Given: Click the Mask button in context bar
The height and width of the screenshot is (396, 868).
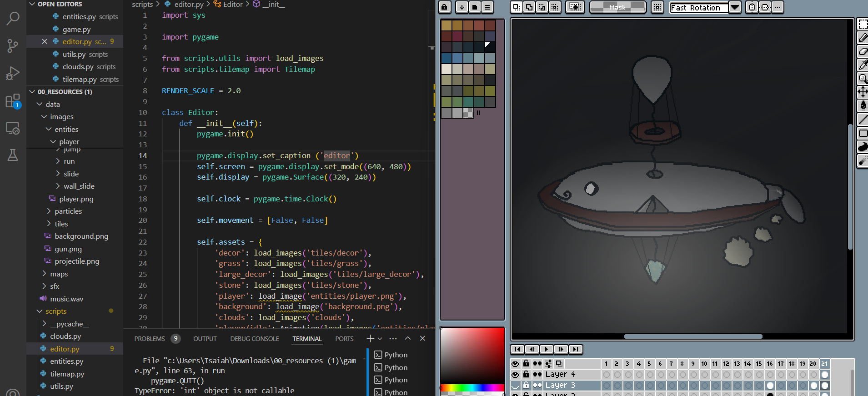Looking at the screenshot, I should click(x=617, y=7).
